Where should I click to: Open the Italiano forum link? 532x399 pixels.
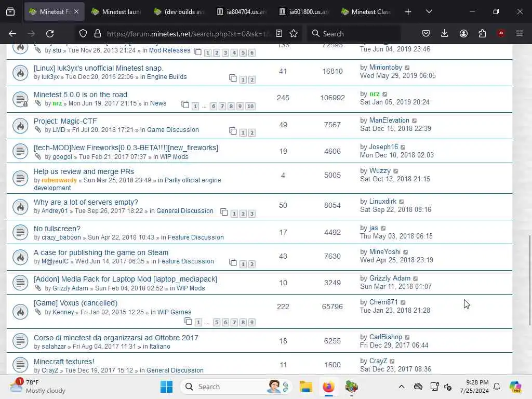(x=160, y=347)
